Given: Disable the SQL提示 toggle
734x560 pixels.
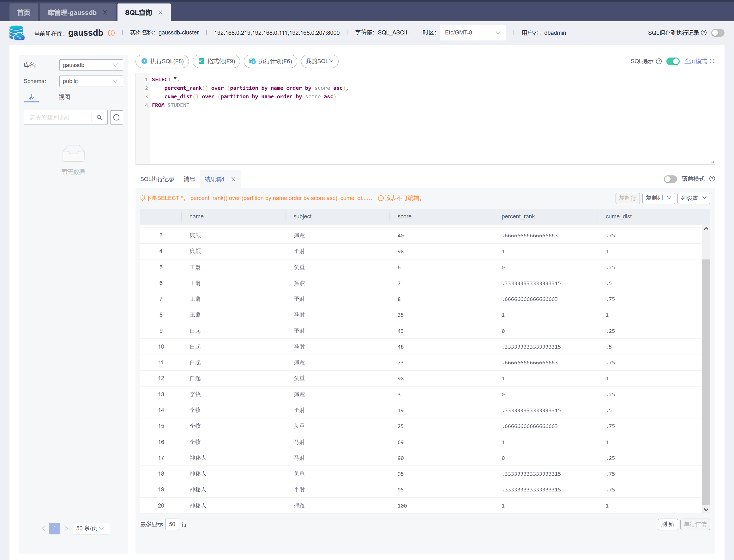Looking at the screenshot, I should click(673, 61).
